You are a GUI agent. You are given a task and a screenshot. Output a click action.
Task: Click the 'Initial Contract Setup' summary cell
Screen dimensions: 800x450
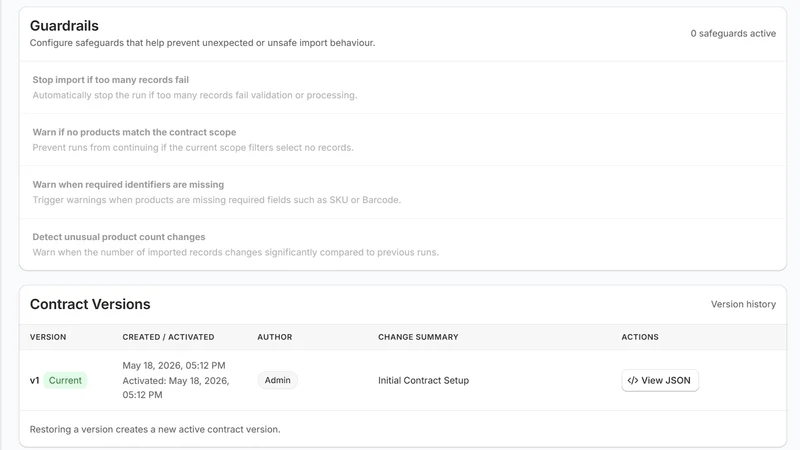pyautogui.click(x=423, y=380)
